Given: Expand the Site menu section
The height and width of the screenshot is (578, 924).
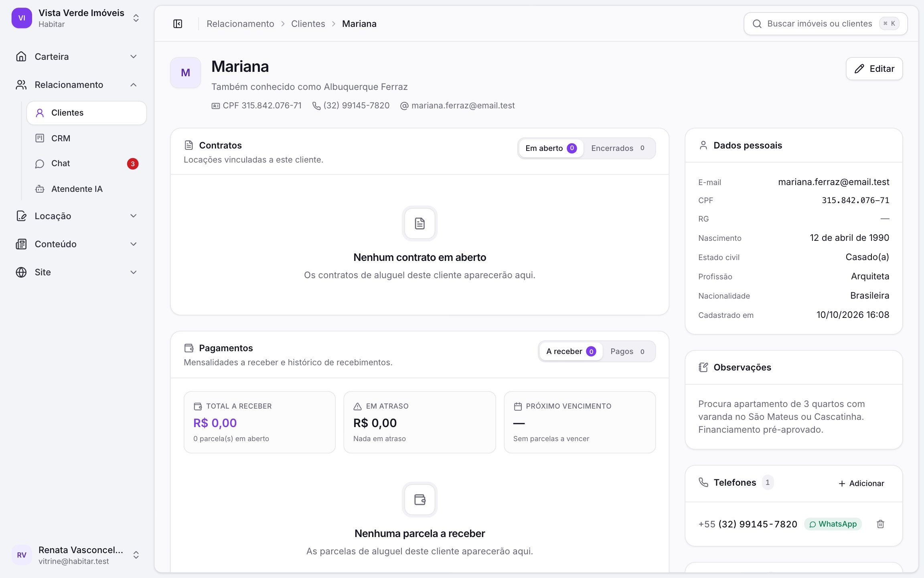Looking at the screenshot, I should (x=76, y=272).
